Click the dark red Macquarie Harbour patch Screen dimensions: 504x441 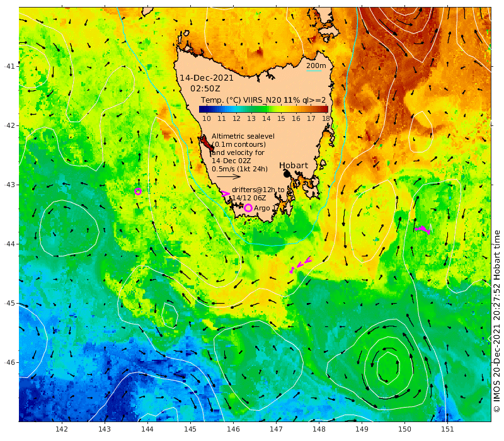click(206, 143)
